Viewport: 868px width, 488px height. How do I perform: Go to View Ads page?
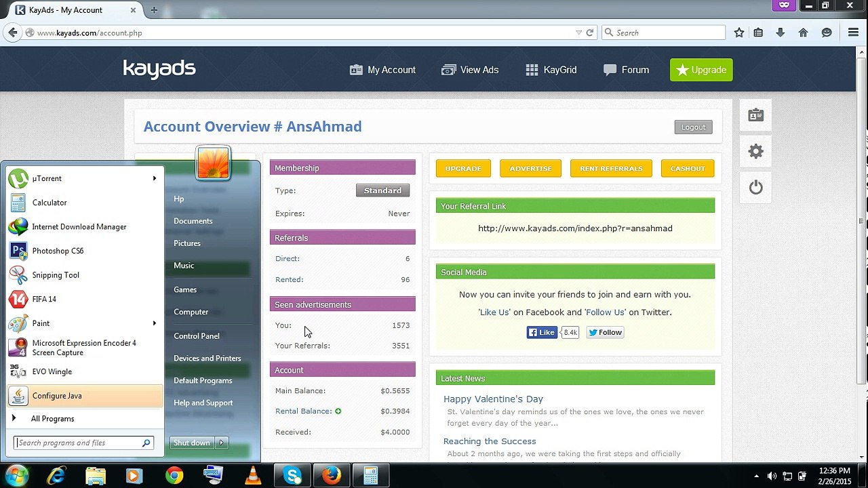click(x=470, y=70)
